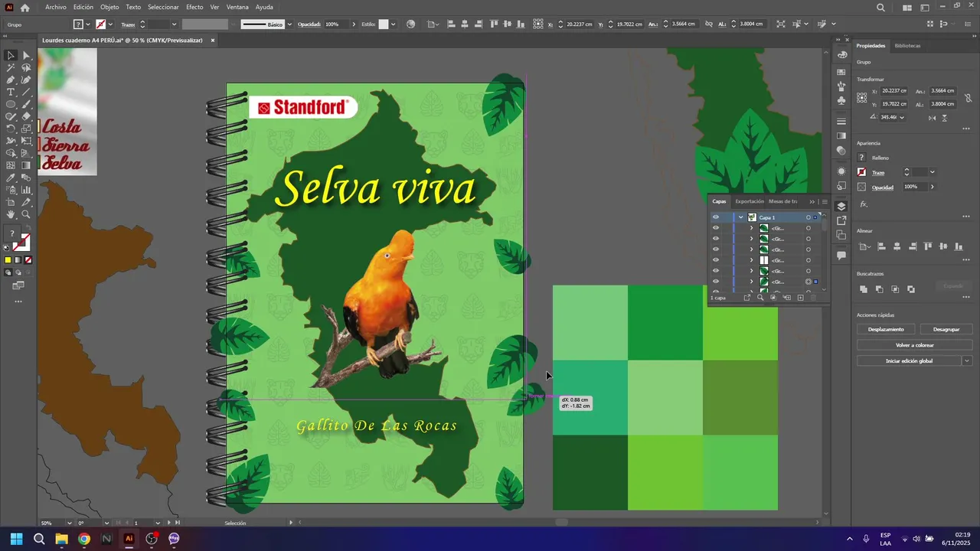This screenshot has width=980, height=551.
Task: Click the search icon in Layers panel
Action: [760, 298]
